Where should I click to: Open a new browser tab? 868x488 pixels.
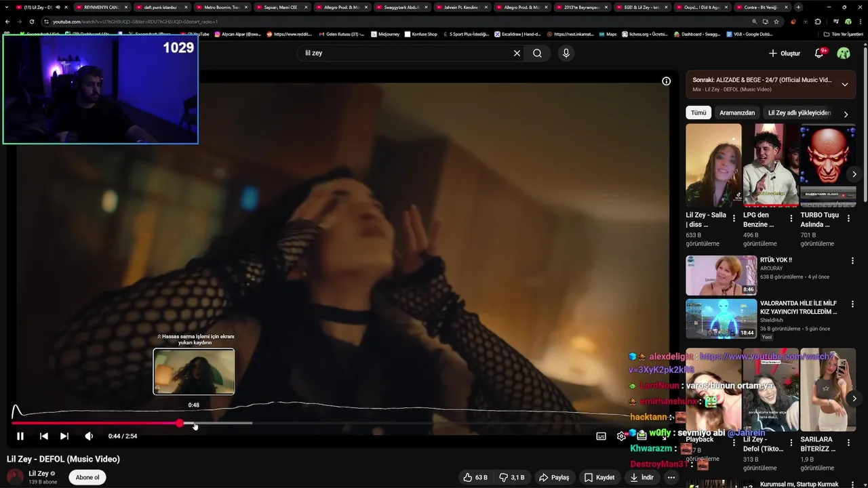click(798, 7)
